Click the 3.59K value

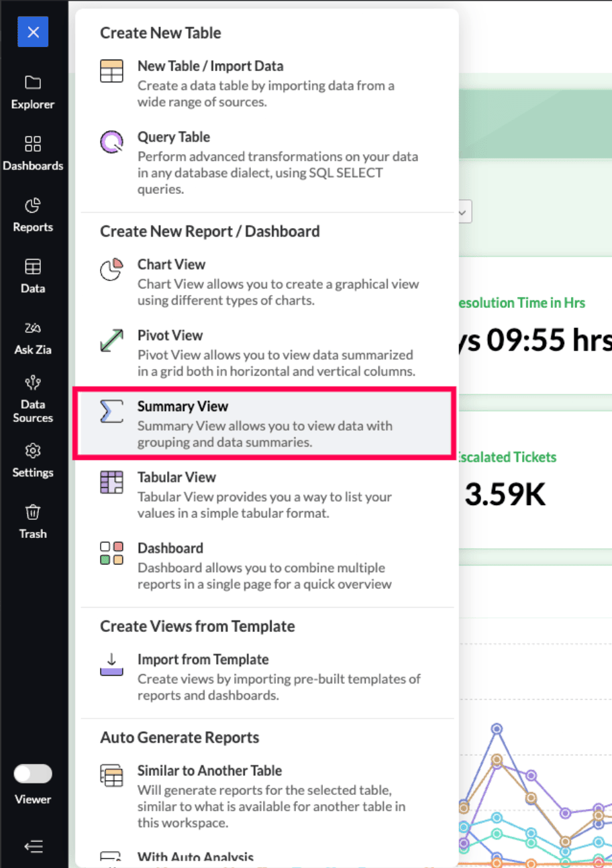click(505, 494)
